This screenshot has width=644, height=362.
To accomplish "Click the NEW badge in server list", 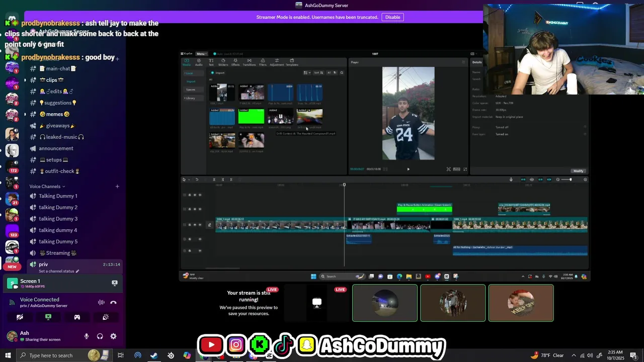I will (x=12, y=266).
